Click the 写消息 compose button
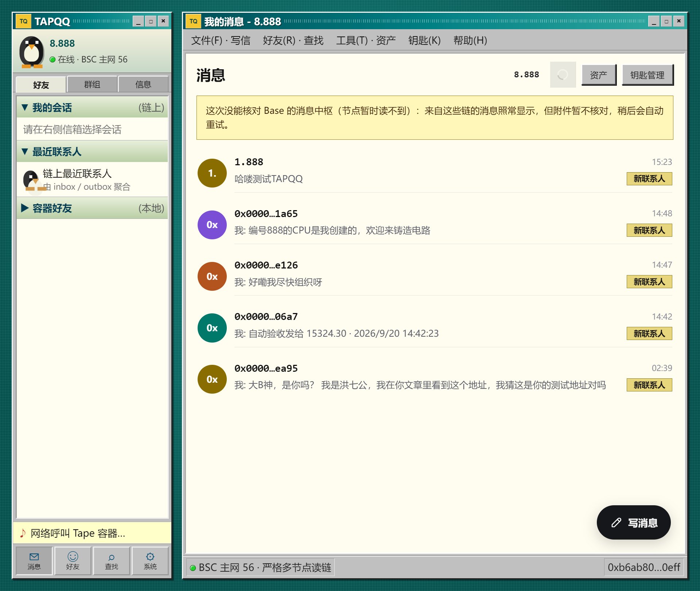The image size is (700, 591). coord(634,522)
